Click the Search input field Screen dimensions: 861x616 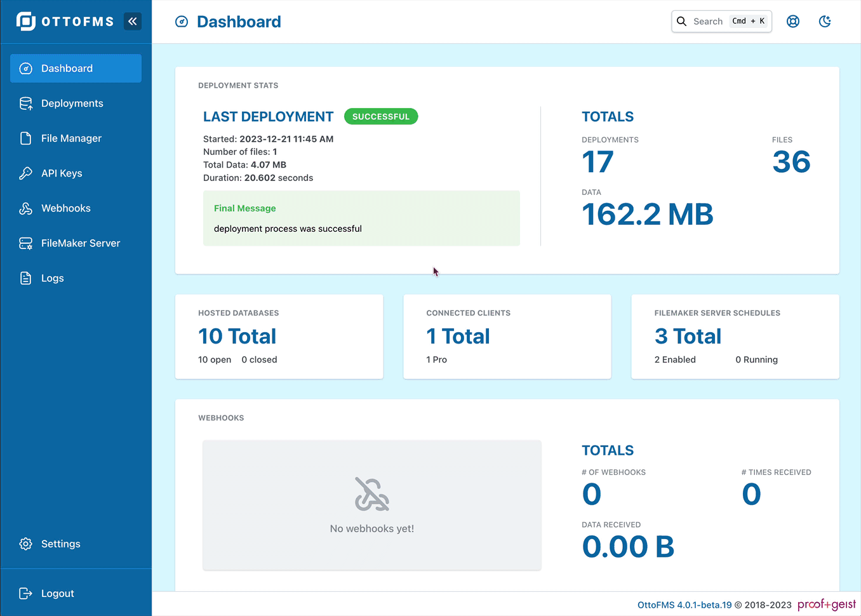[722, 22]
